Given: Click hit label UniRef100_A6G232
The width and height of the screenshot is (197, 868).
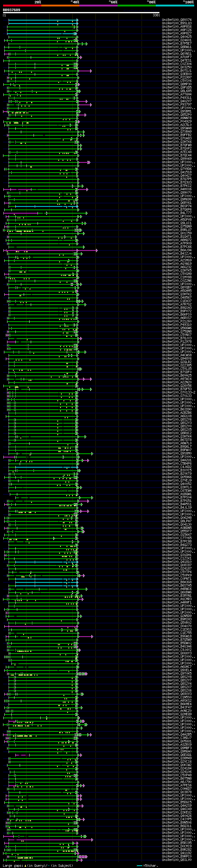Looking at the screenshot, I should [177, 267].
